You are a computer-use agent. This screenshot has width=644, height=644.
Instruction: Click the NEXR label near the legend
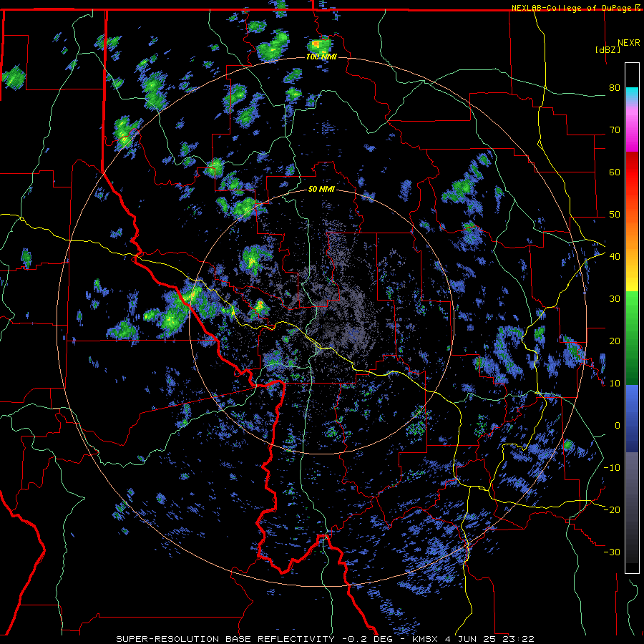tap(628, 42)
